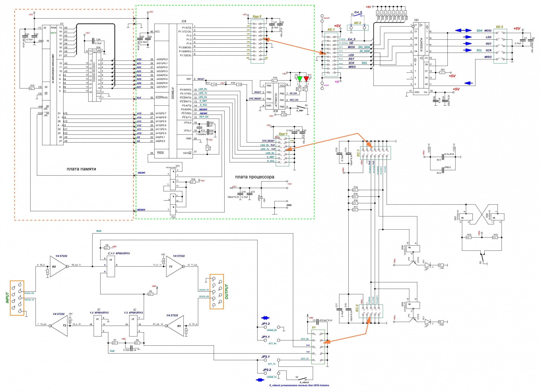Click the 'S_reboot установлено только' note
The image size is (540, 392).
[299, 385]
